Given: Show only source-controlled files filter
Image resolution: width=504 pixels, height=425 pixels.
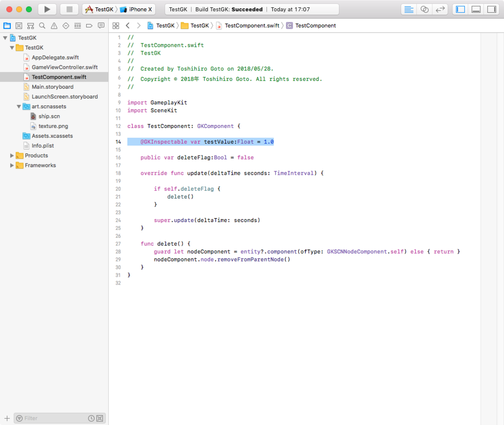Looking at the screenshot, I should point(100,418).
